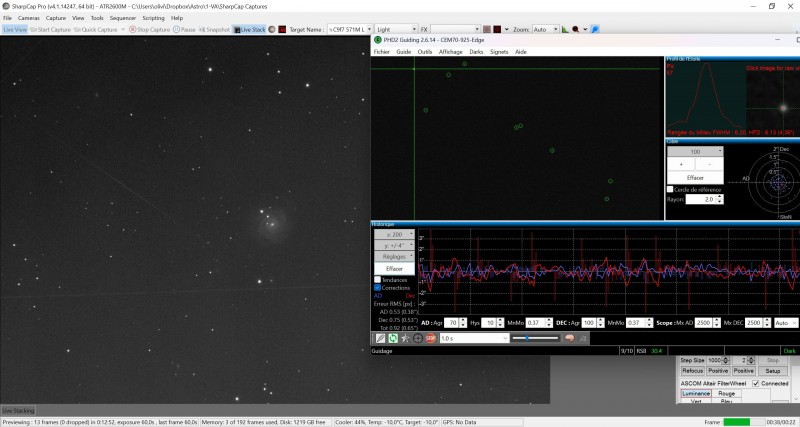Click the star profile thumbnail image
This screenshot has height=427, width=800.
point(773,98)
